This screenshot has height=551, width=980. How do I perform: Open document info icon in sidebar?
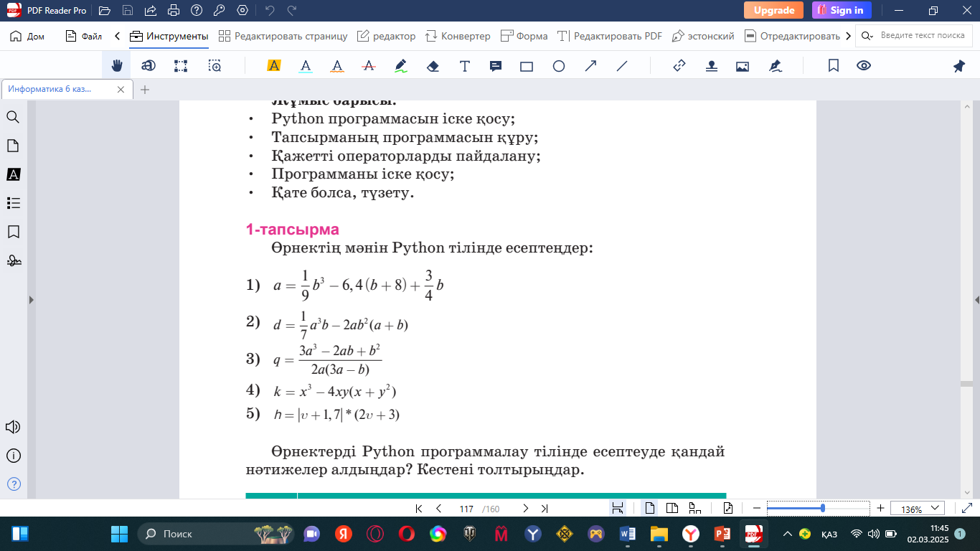(13, 456)
